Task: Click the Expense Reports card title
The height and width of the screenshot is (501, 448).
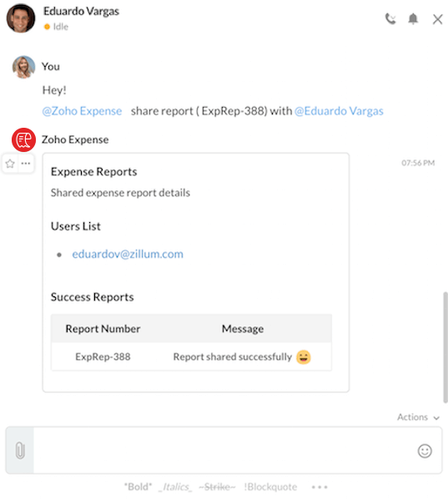Action: pos(94,171)
